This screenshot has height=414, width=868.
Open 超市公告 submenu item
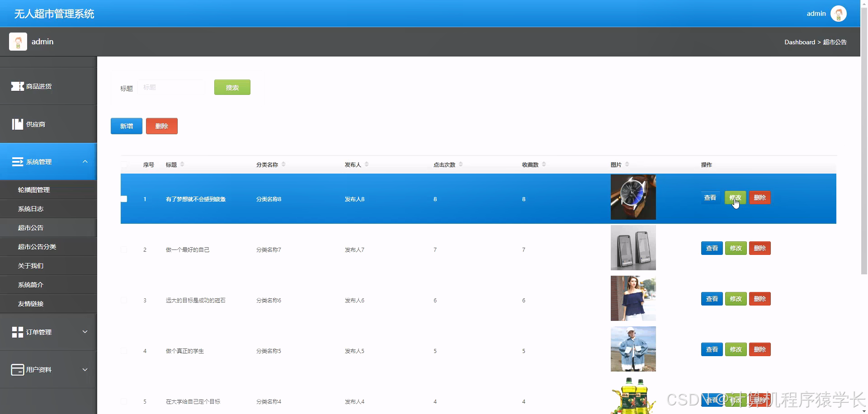[48, 228]
